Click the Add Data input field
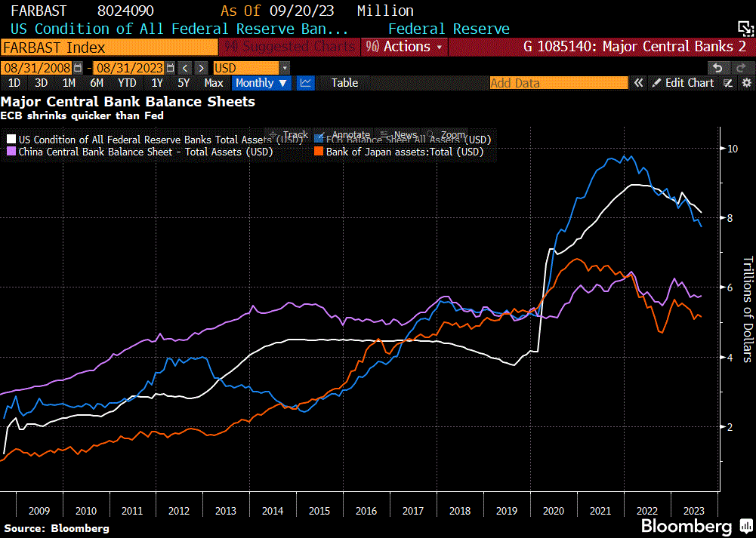The width and height of the screenshot is (756, 538). pyautogui.click(x=559, y=83)
